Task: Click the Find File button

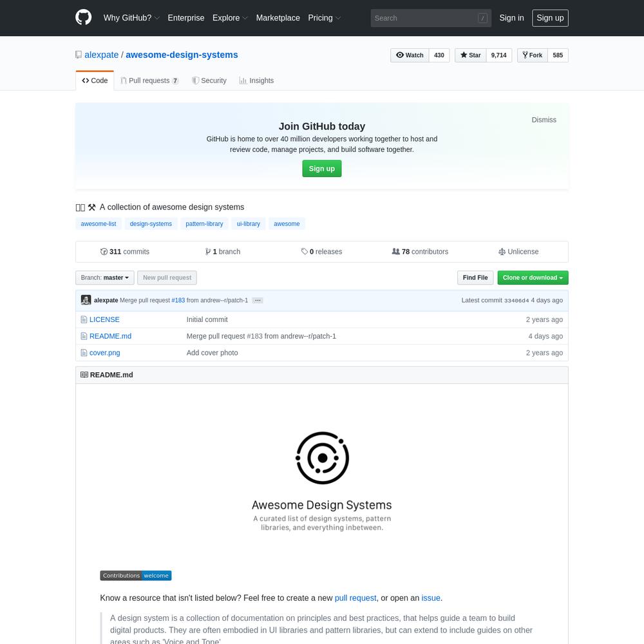Action: point(475,278)
